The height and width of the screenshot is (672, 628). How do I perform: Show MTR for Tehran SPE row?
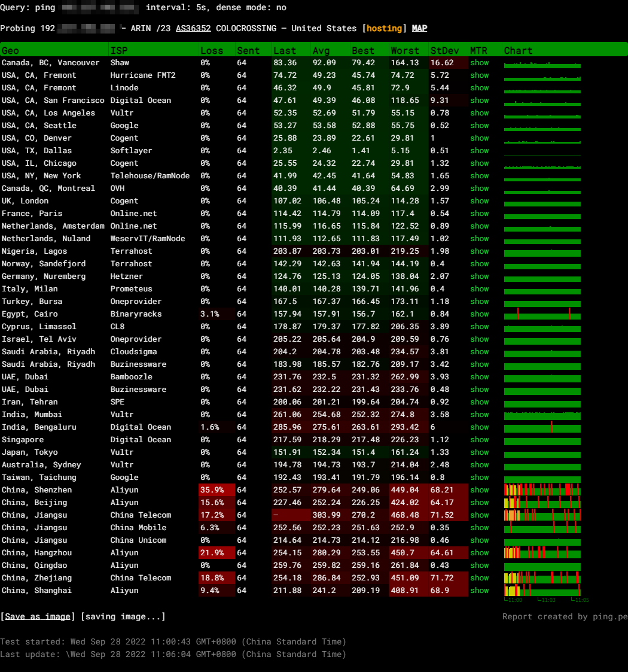479,402
